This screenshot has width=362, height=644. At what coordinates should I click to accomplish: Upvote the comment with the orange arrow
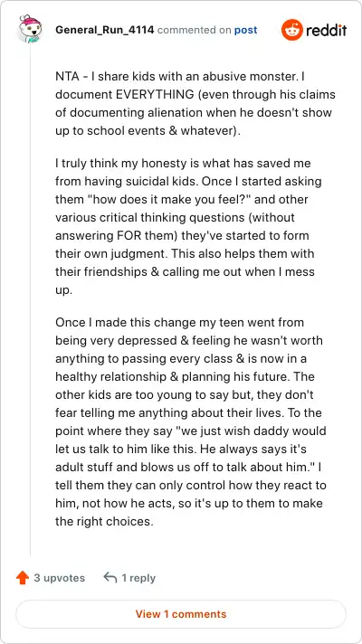click(x=23, y=578)
